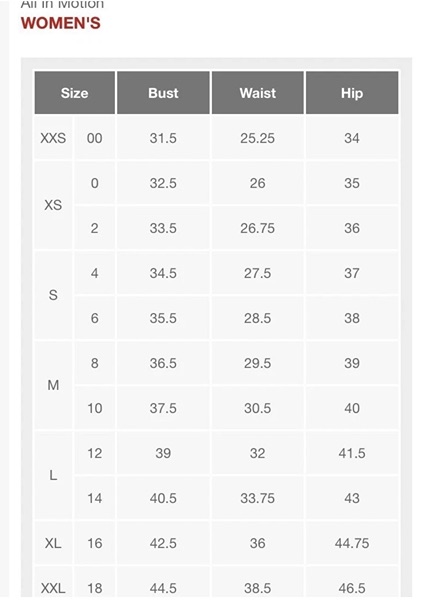
Task: Click the S size label cell
Action: click(x=53, y=295)
